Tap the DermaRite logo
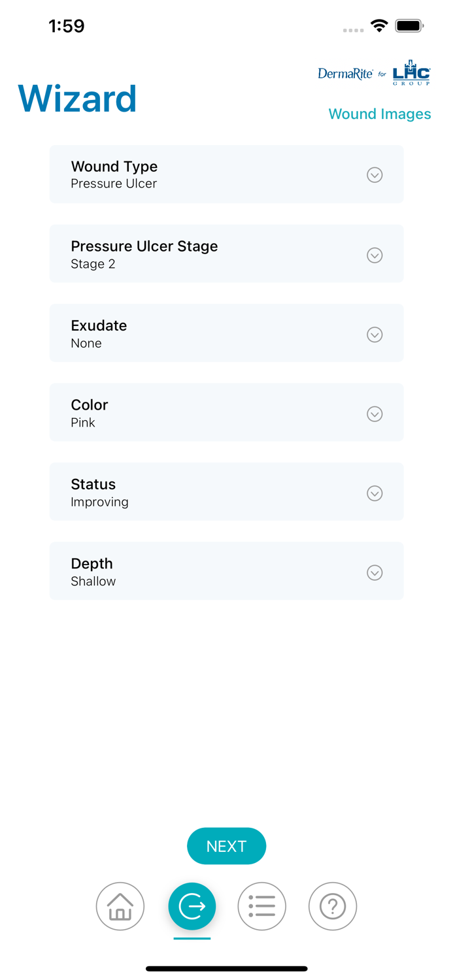 [345, 74]
